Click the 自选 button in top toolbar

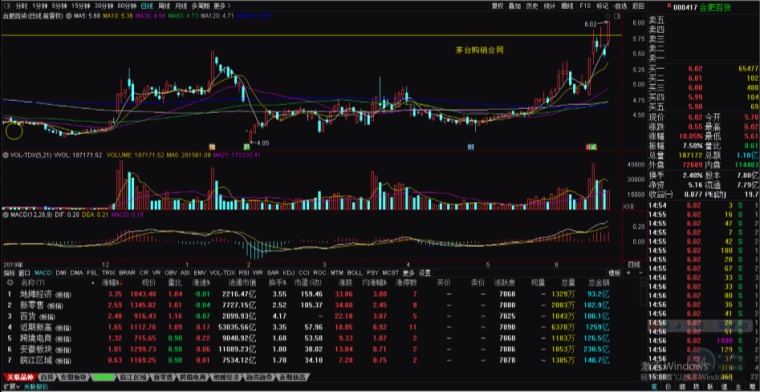(619, 6)
